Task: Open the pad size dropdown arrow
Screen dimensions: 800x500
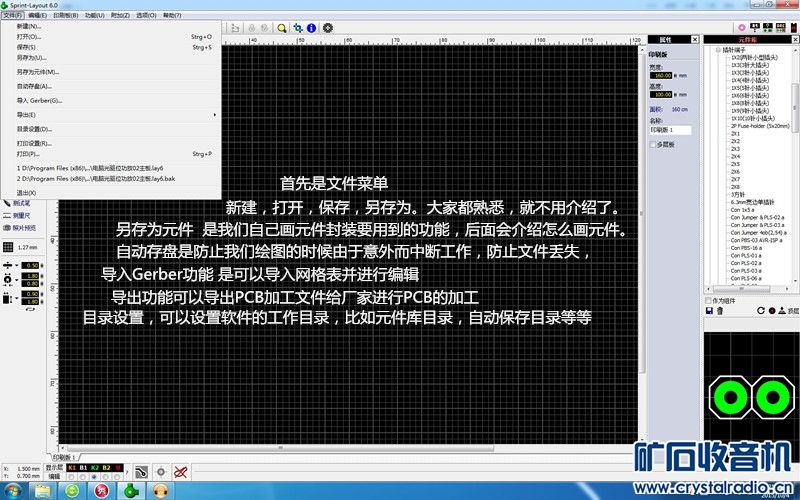Action: (x=17, y=280)
